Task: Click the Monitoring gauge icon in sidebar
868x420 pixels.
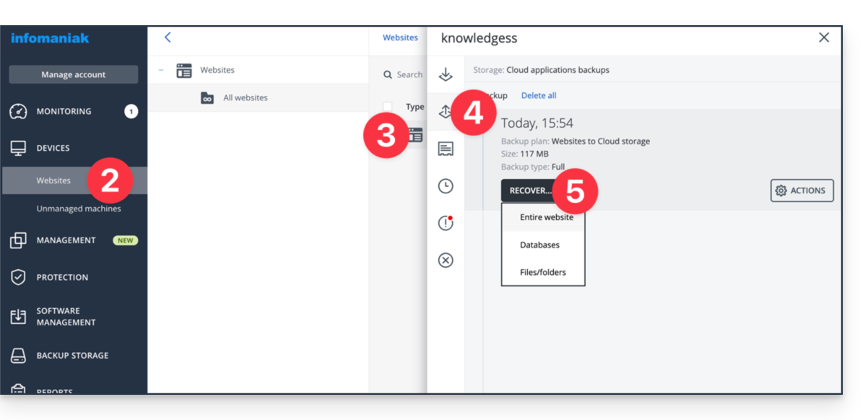Action: (x=18, y=111)
